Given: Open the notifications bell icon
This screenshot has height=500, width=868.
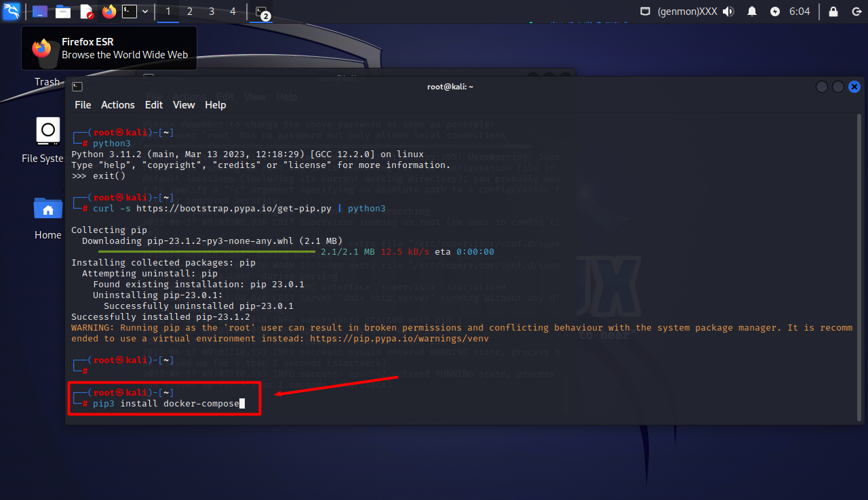Looking at the screenshot, I should pyautogui.click(x=752, y=12).
